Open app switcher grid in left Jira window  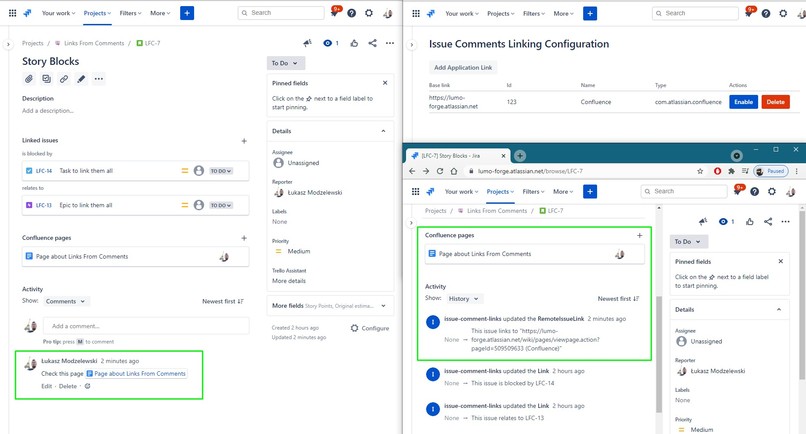(12, 13)
